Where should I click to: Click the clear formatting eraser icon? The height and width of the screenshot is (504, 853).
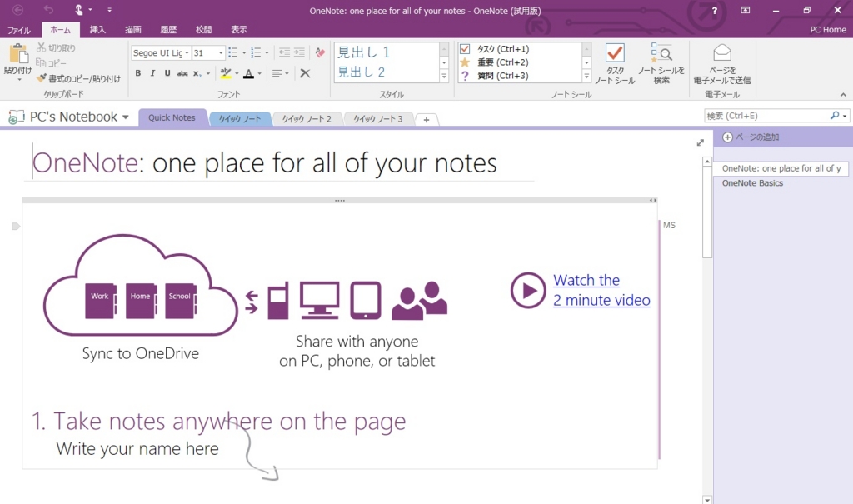click(x=320, y=52)
